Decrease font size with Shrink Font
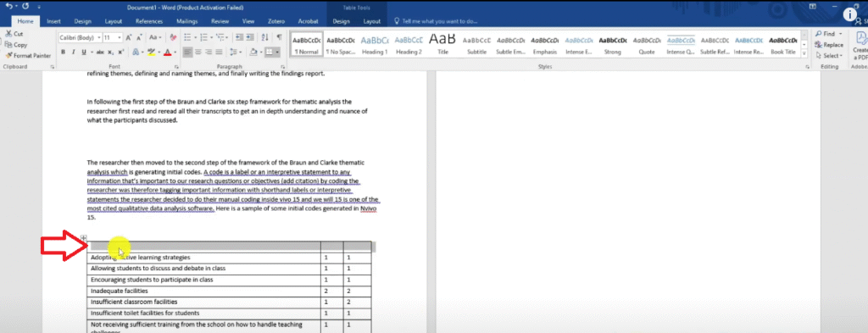Image resolution: width=868 pixels, height=333 pixels. pos(139,37)
